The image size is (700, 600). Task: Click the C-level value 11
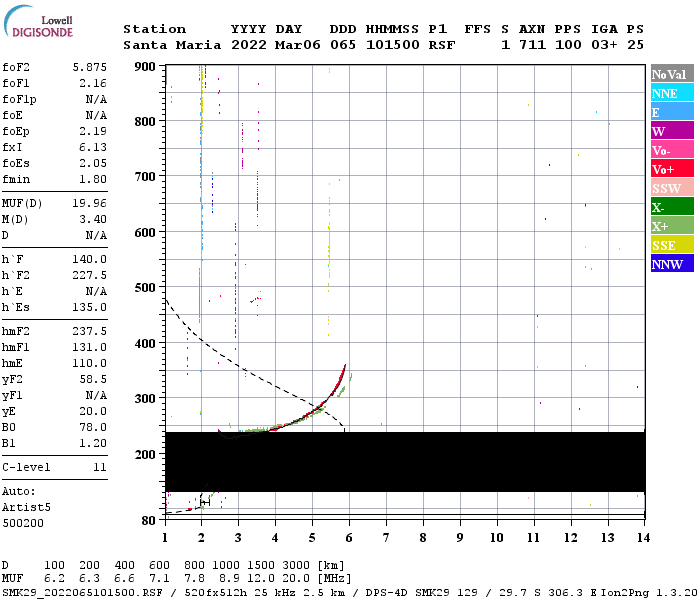pos(100,467)
